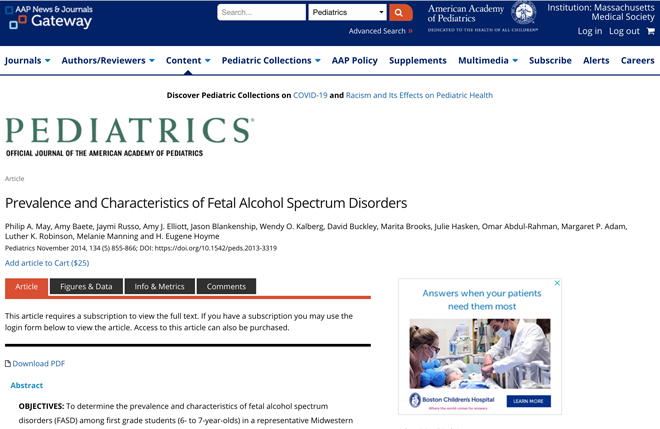Click the AAP News & Journals Gateway logo
The height and width of the screenshot is (429, 660).
click(49, 16)
